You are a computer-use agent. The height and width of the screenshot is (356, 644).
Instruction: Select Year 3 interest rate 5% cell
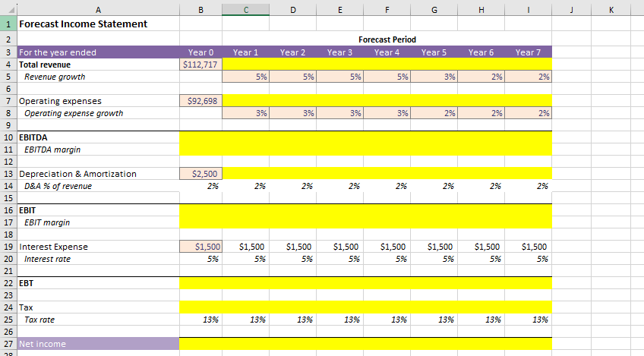(x=340, y=259)
